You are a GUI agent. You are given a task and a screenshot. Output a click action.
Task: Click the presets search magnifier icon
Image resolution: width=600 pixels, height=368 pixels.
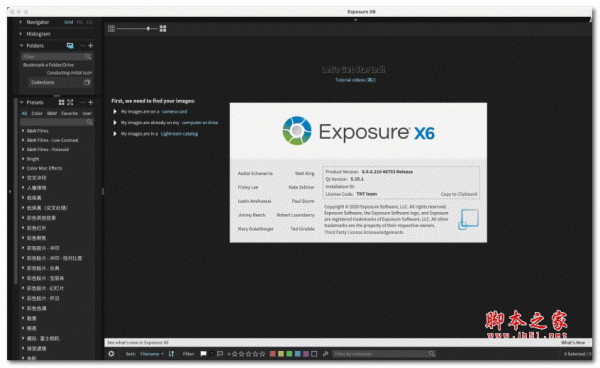(89, 122)
